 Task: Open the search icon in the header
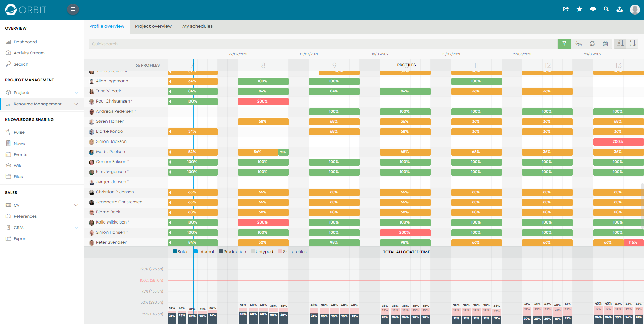coord(606,9)
